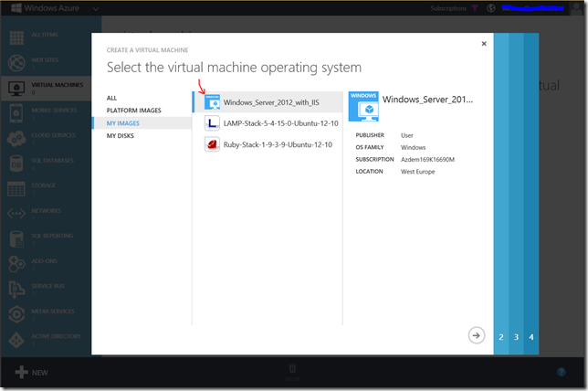Open Active Directory diamond icon

(16, 340)
